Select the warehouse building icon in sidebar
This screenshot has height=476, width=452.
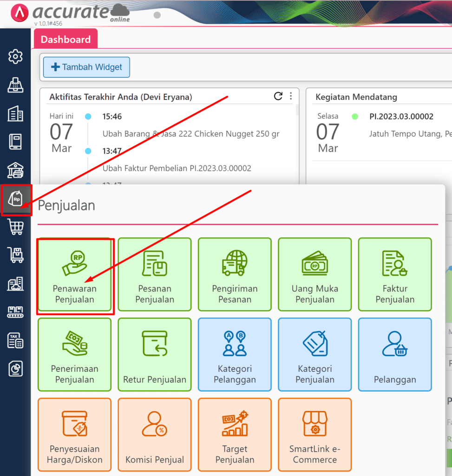coord(15,170)
